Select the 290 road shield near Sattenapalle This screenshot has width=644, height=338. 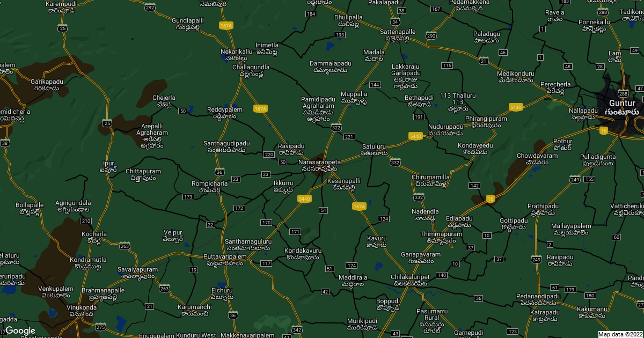(431, 35)
